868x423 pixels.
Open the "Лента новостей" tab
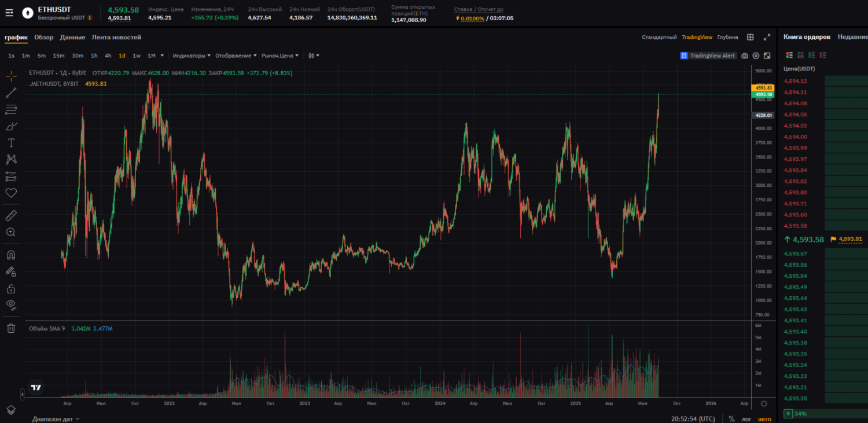[x=116, y=37]
